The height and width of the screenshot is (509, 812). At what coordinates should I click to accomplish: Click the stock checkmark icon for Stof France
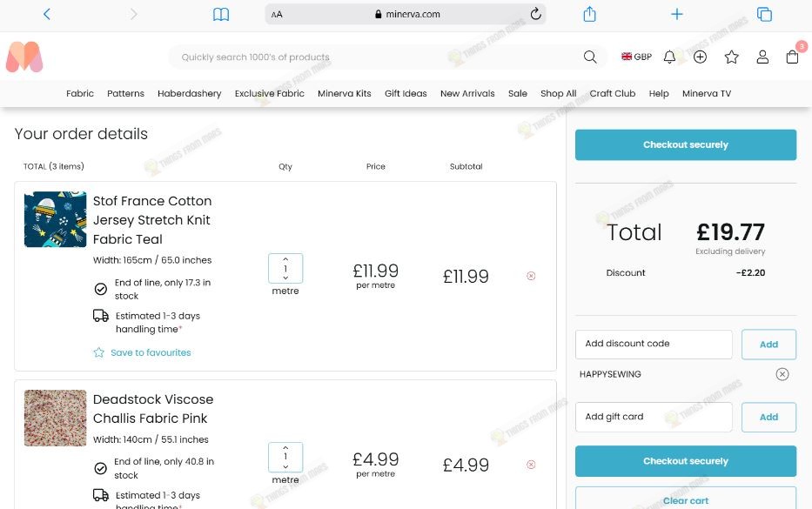pyautogui.click(x=100, y=289)
